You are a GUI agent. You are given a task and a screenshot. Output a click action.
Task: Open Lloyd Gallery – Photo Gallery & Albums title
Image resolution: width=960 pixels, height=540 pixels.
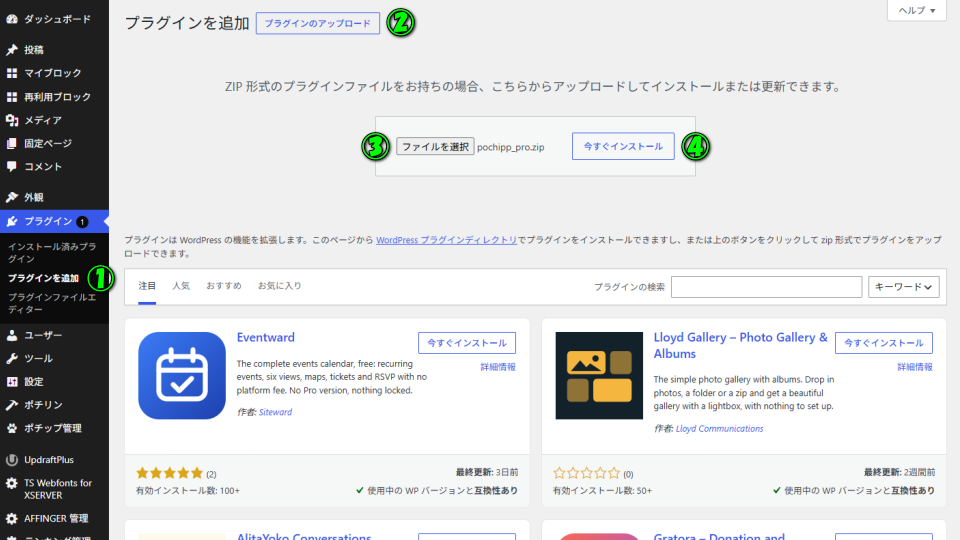[x=740, y=345]
